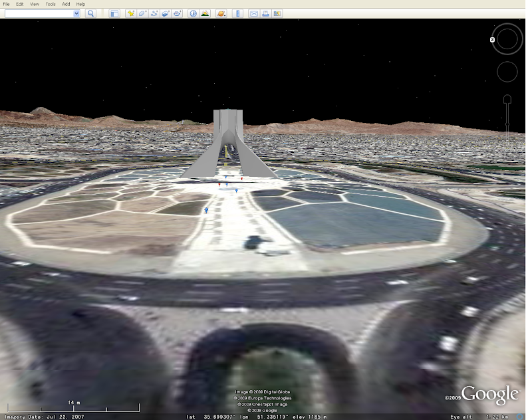
Task: Click the Google logo
Action: click(x=490, y=395)
